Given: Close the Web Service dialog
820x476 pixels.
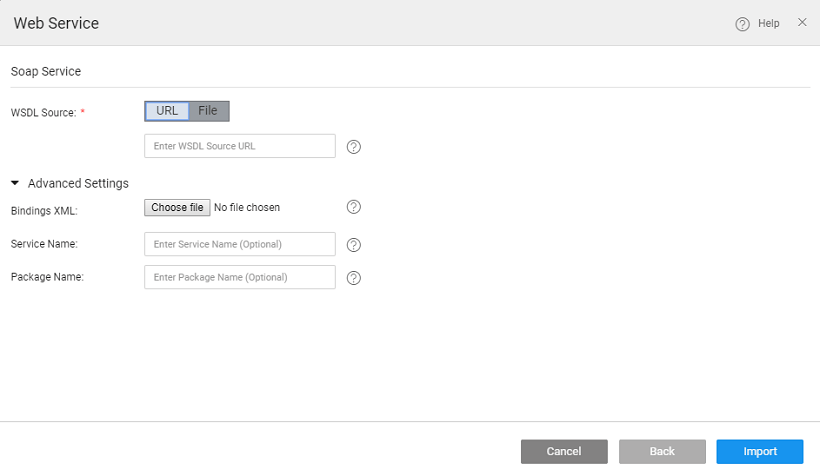Looking at the screenshot, I should coord(802,22).
